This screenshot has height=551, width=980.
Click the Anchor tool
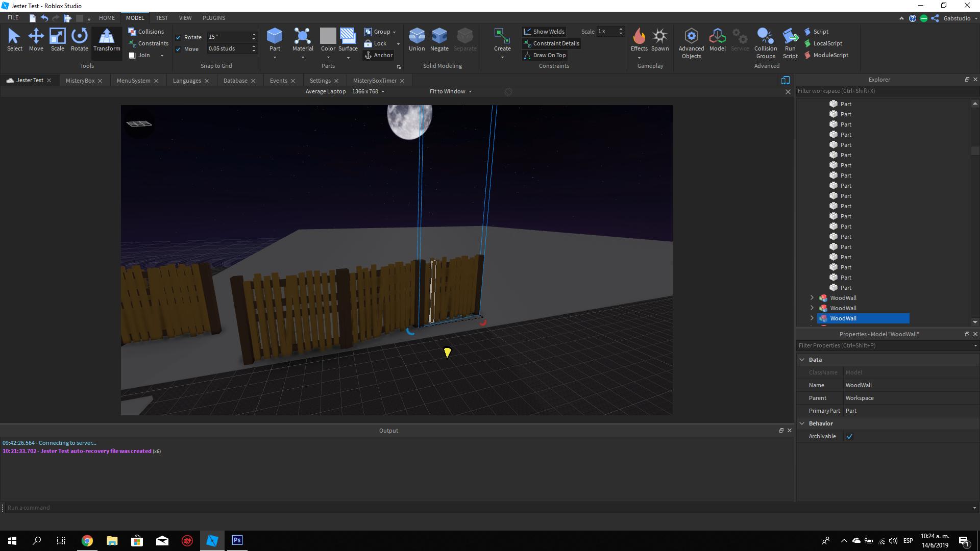(378, 55)
